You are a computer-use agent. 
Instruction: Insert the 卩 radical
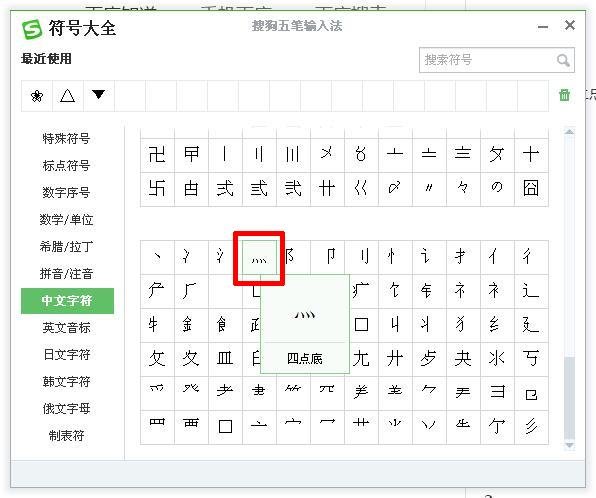click(x=327, y=257)
